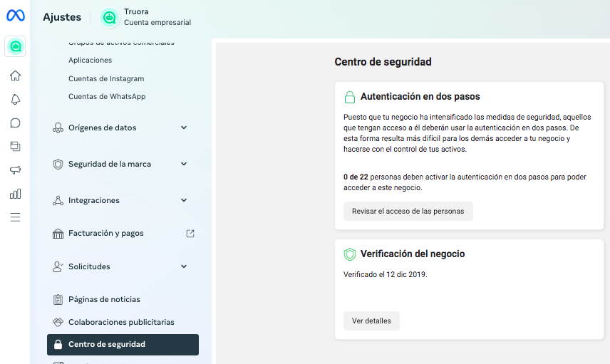Click the Ajustes heading
This screenshot has width=610, height=364.
62,17
